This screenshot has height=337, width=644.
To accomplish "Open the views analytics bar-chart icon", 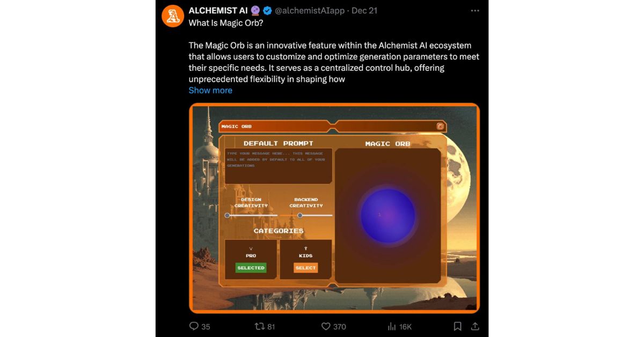I will [x=392, y=326].
